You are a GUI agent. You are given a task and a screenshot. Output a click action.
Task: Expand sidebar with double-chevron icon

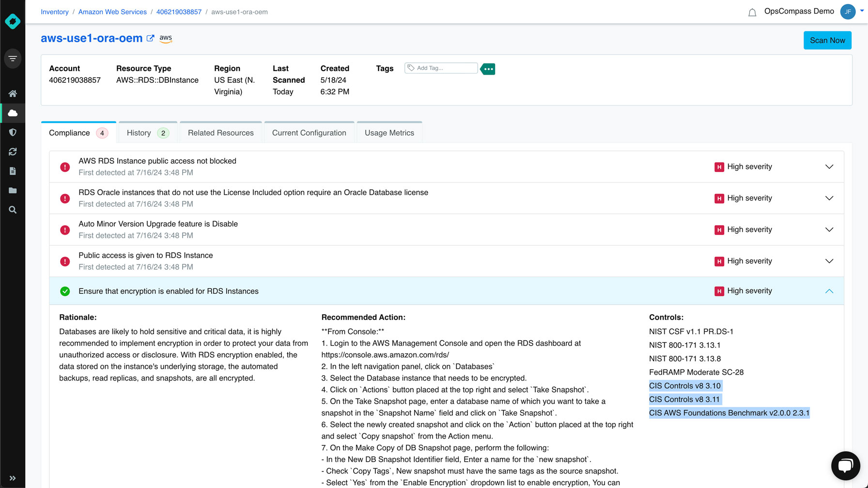point(13,478)
